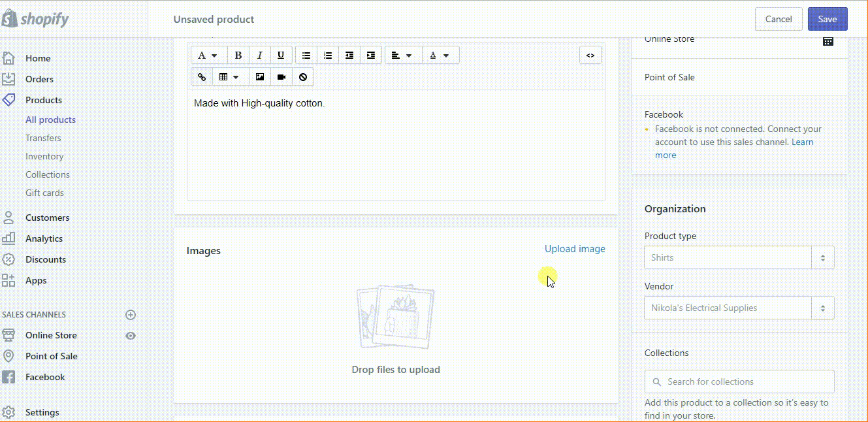The image size is (868, 422).
Task: Open Analytics in the sidebar
Action: (44, 238)
